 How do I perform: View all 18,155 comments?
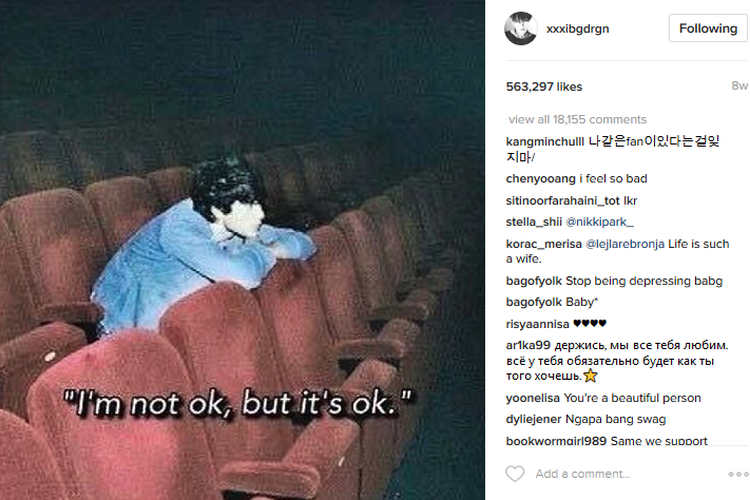point(577,119)
